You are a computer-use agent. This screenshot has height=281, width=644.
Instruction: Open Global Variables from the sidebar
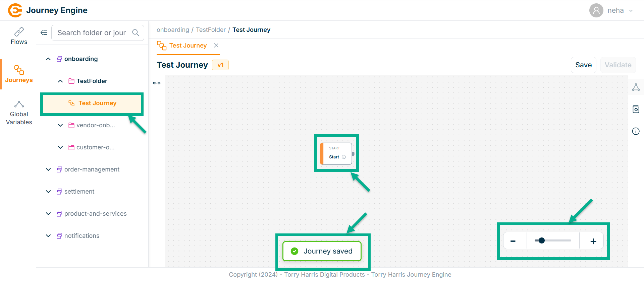[x=19, y=113]
